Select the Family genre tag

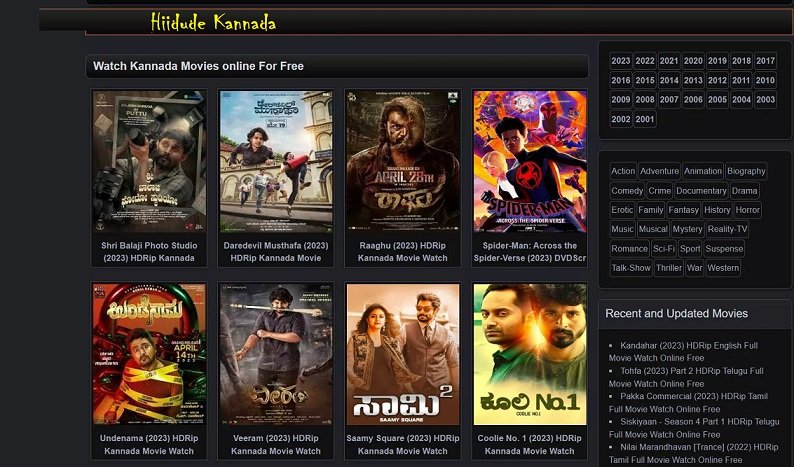tap(651, 210)
